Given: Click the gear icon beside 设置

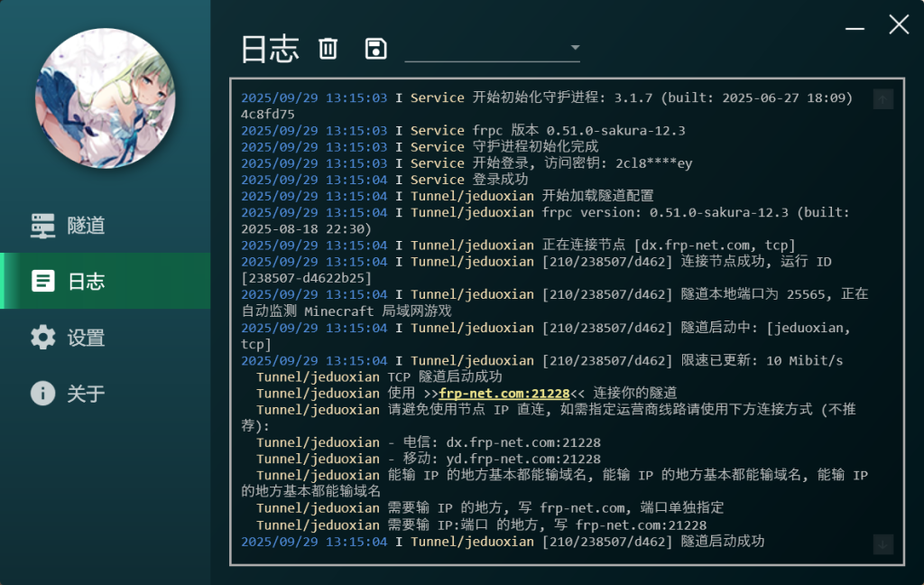Looking at the screenshot, I should [x=42, y=338].
